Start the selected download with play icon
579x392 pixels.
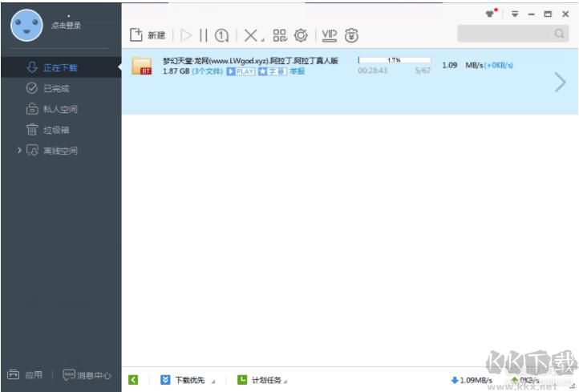(186, 35)
